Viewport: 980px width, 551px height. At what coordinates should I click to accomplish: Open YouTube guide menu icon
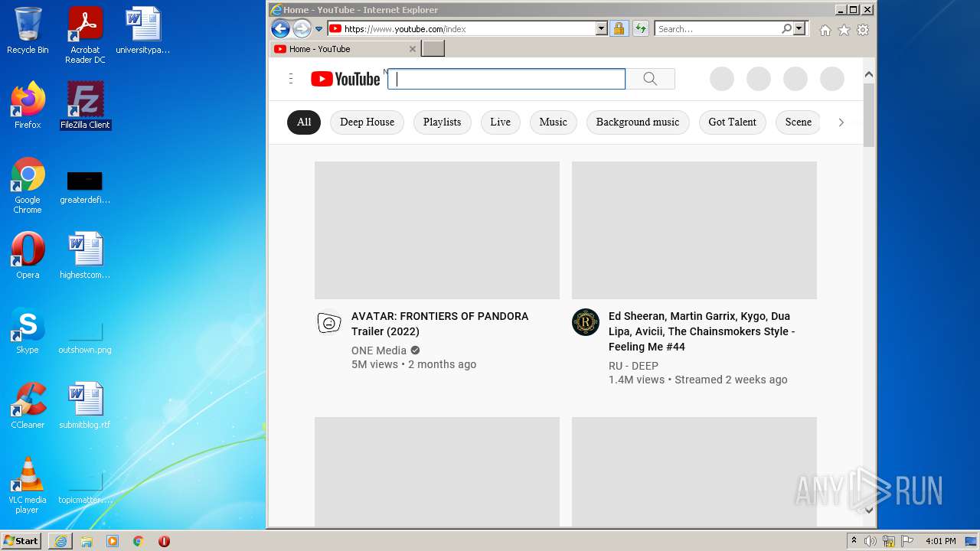coord(291,79)
